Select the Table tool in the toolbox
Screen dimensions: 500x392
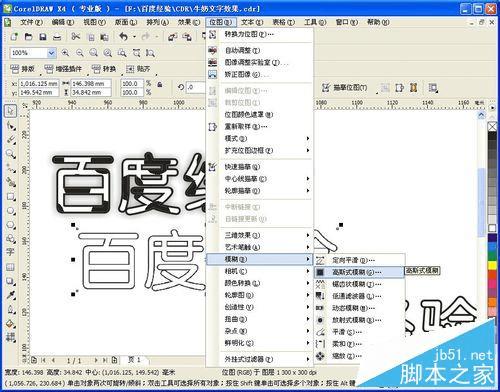(10, 267)
